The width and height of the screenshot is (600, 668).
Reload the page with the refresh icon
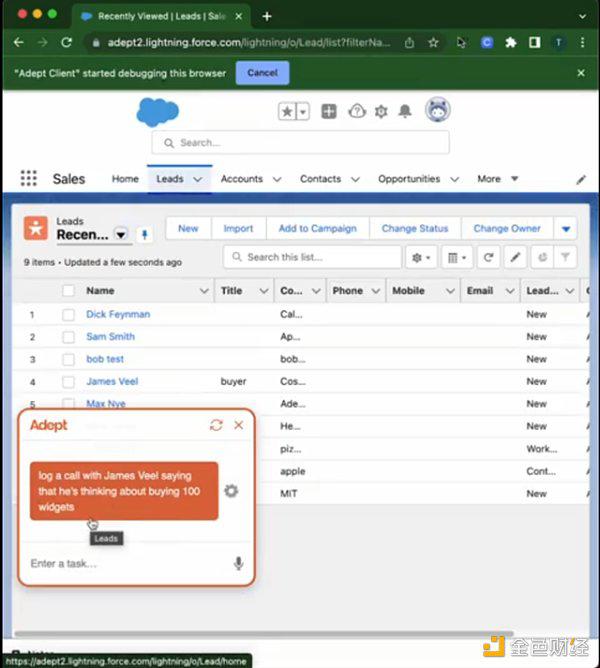pyautogui.click(x=66, y=42)
